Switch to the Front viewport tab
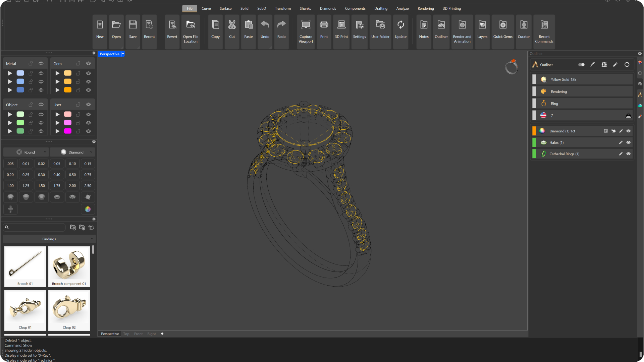This screenshot has width=644, height=362. point(138,334)
